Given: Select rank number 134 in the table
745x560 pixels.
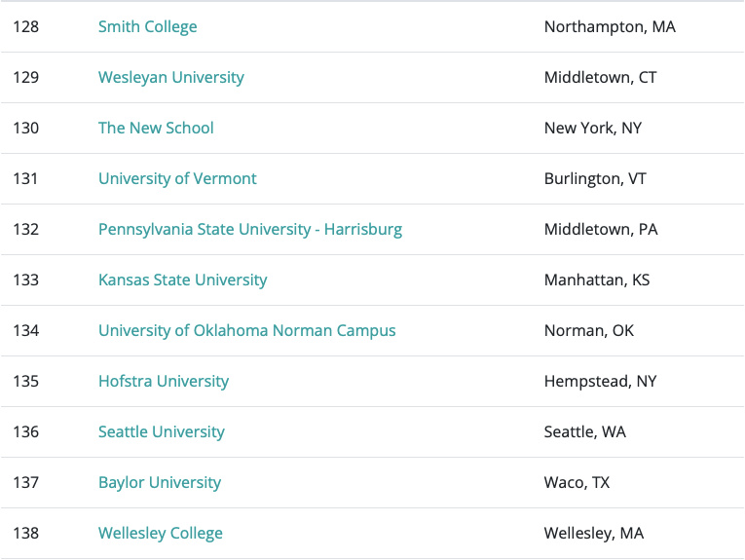Looking at the screenshot, I should coord(26,331).
